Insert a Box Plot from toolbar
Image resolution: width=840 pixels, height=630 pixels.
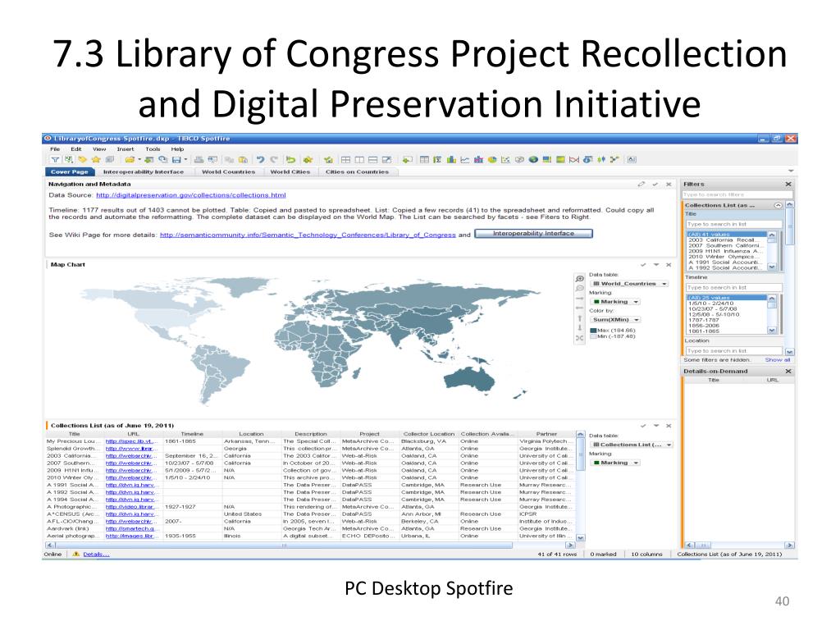click(x=601, y=160)
